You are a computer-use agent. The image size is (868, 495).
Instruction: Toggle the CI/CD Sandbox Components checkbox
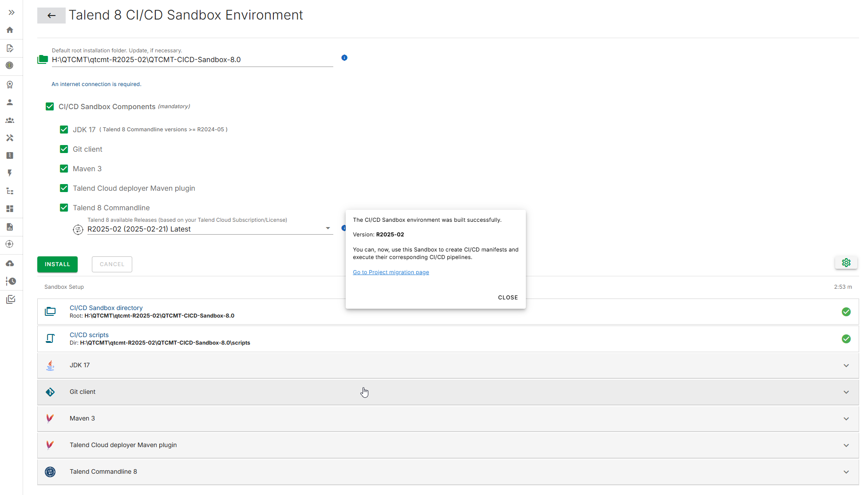[50, 106]
